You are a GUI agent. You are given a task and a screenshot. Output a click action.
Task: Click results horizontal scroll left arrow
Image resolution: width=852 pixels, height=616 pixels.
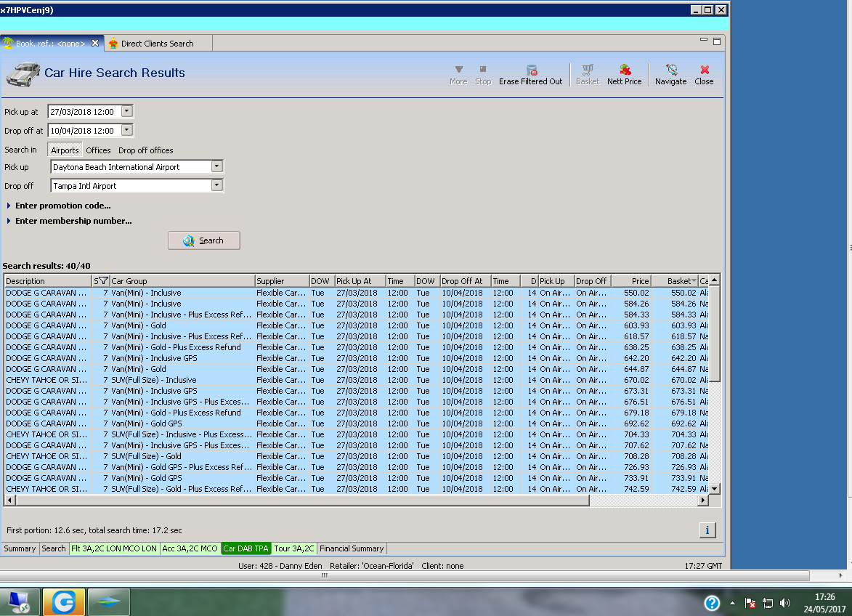pos(9,500)
